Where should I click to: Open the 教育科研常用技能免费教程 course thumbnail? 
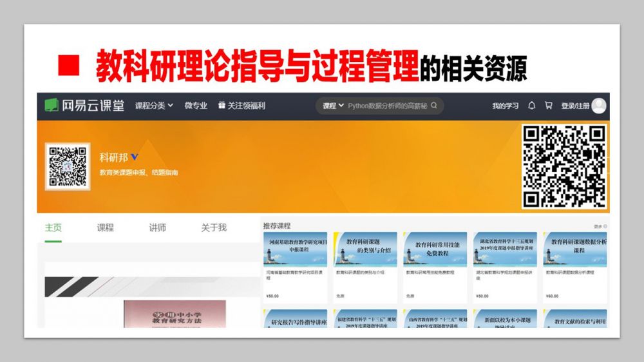[x=435, y=249]
